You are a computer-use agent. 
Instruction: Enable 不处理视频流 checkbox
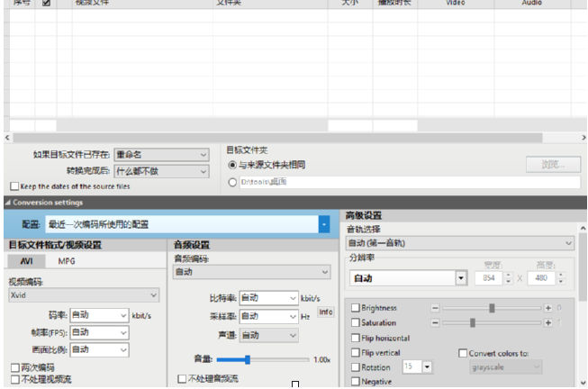coord(15,379)
